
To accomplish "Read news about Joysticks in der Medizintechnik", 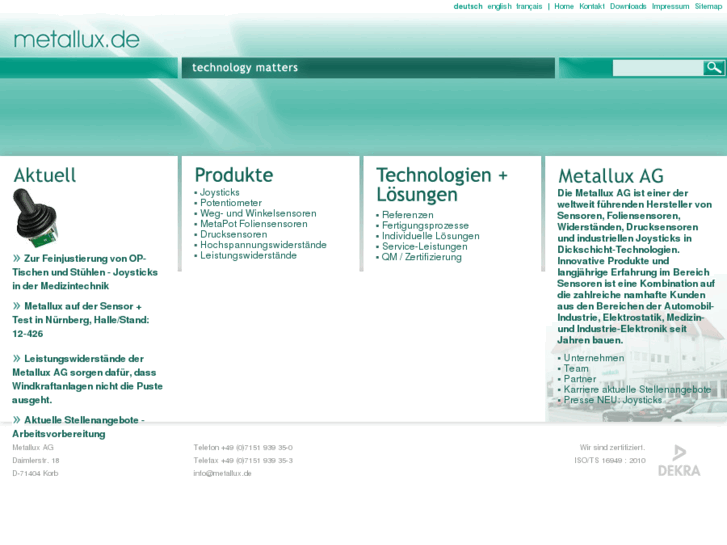I will coord(85,272).
